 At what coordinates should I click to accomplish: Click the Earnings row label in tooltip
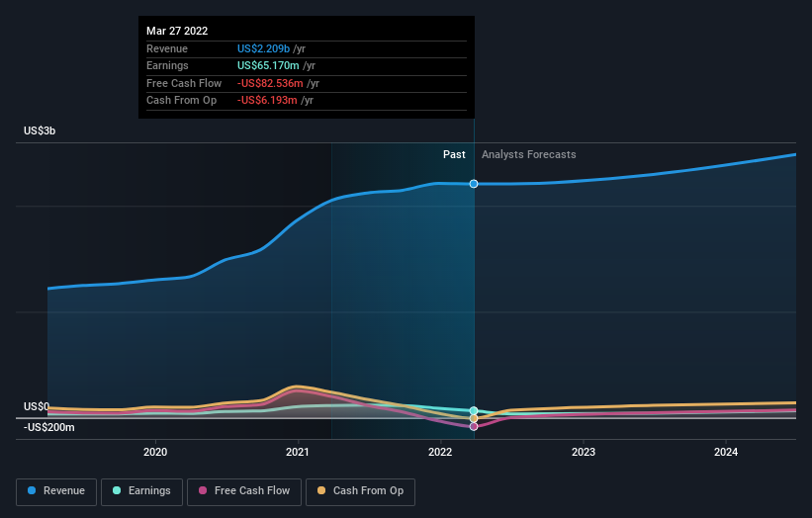pos(167,65)
